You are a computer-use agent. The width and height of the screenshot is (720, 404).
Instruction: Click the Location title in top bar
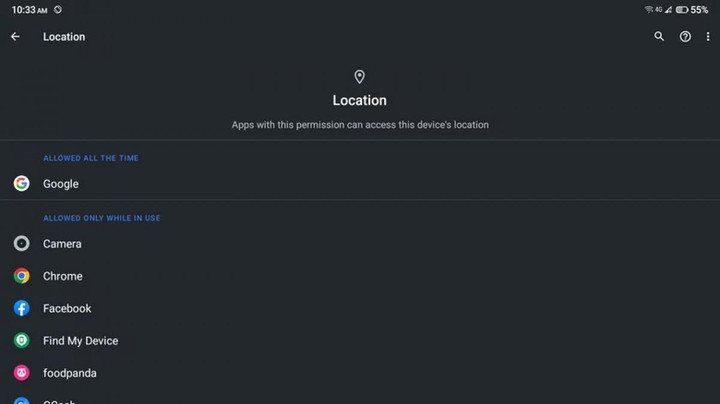tap(64, 37)
